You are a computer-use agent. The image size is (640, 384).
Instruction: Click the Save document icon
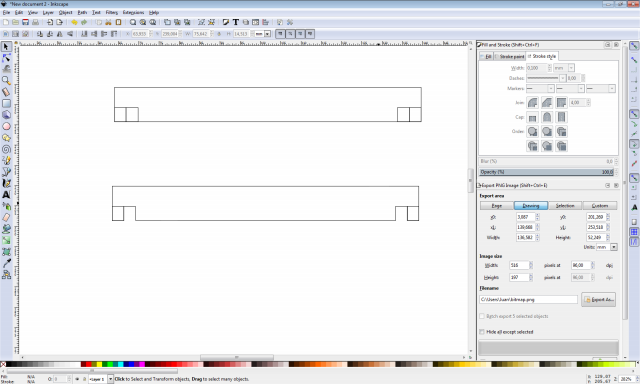(25, 22)
